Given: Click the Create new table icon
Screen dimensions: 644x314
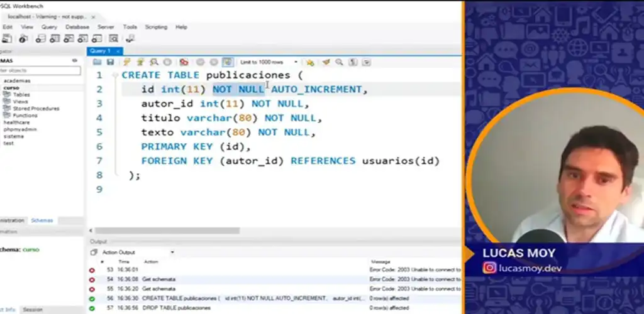Looking at the screenshot, I should [x=55, y=38].
